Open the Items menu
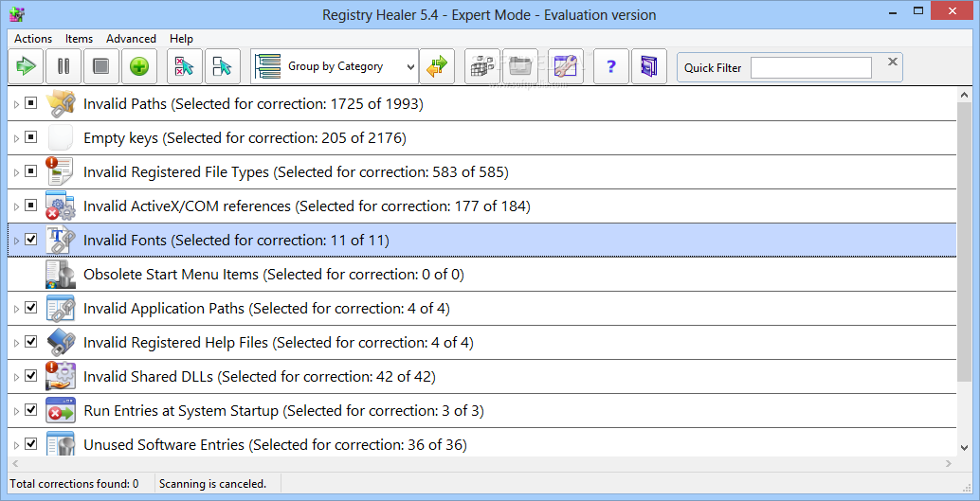980x501 pixels. pos(79,39)
